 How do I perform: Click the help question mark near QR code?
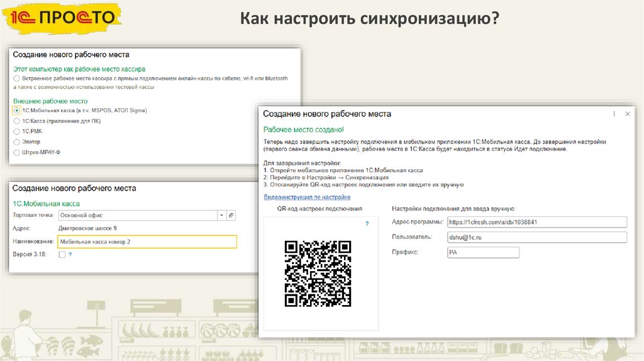tap(367, 223)
